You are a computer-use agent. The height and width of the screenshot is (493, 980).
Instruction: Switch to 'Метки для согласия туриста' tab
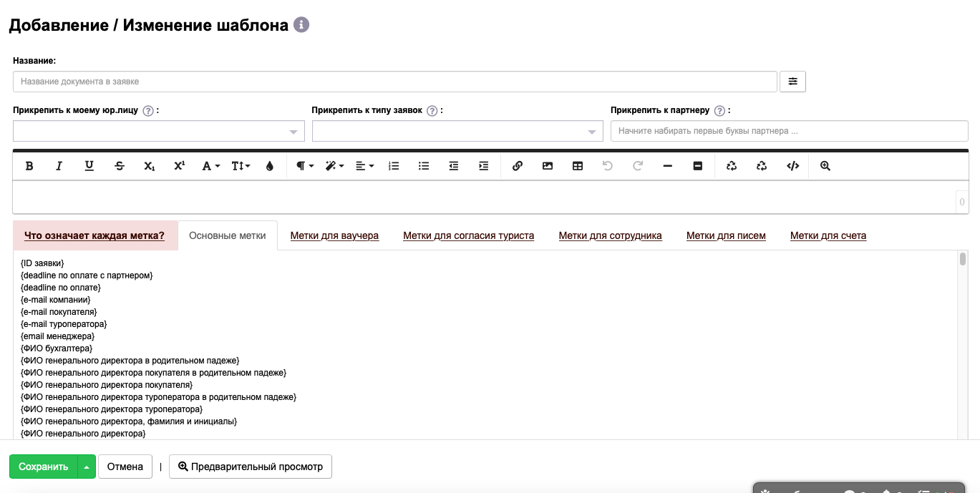468,235
